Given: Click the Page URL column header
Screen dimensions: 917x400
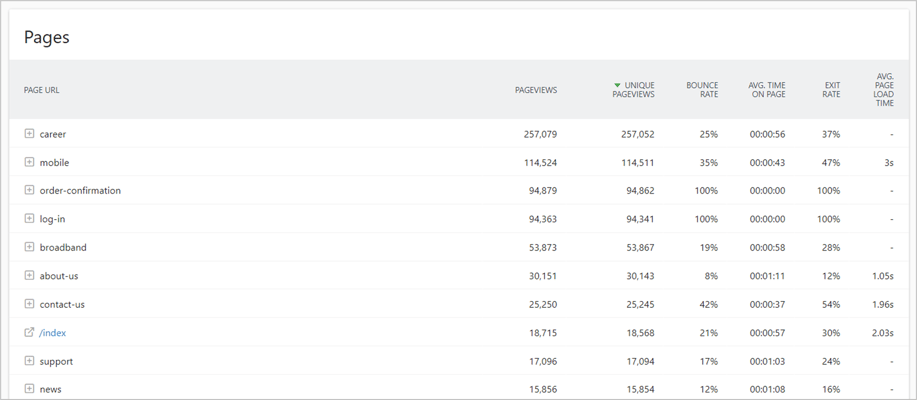Looking at the screenshot, I should (42, 90).
